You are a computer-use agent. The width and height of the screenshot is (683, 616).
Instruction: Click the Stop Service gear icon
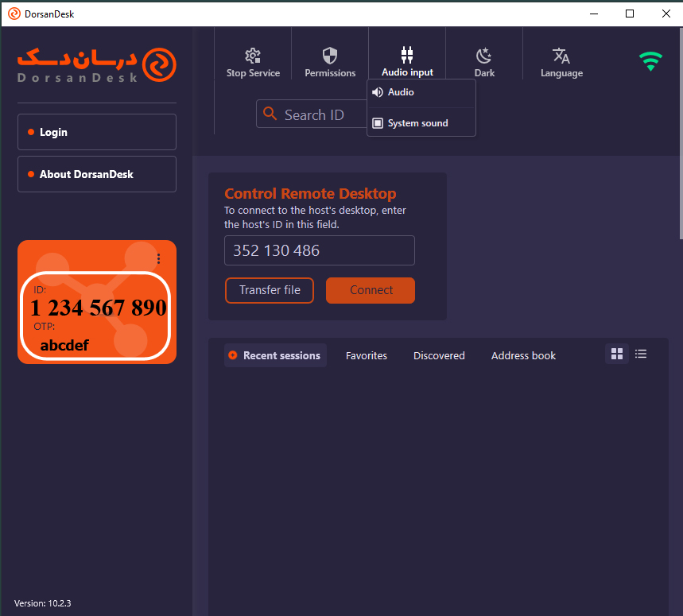[x=253, y=56]
